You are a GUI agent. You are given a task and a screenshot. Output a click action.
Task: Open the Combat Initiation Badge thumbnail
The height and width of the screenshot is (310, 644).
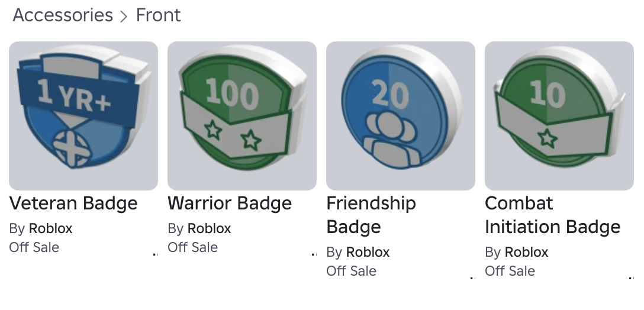(559, 116)
